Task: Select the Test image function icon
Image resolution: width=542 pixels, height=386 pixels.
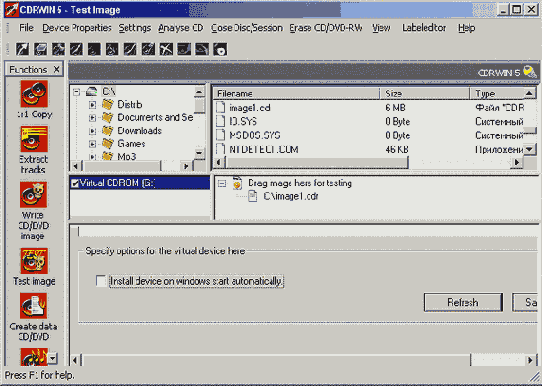Action: pyautogui.click(x=34, y=261)
